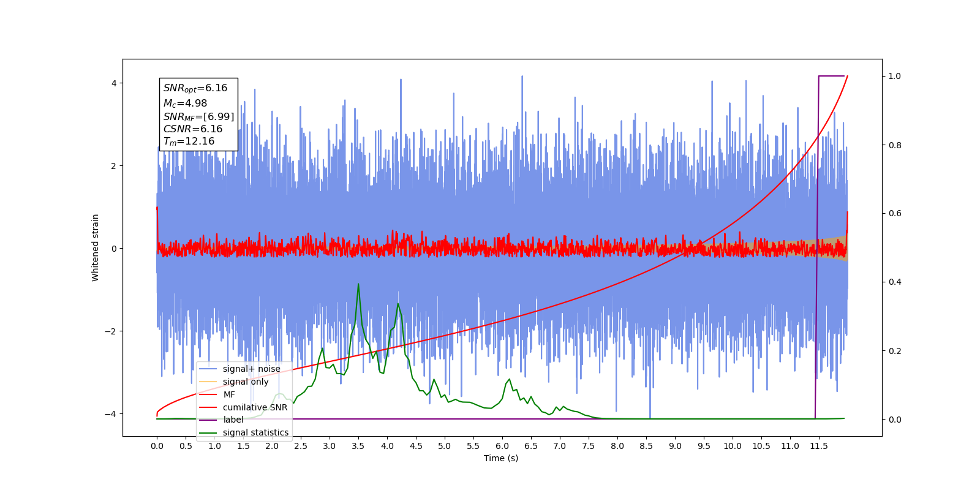Image resolution: width=980 pixels, height=490 pixels.
Task: Click the 10.0 x-axis tick label
Action: [x=733, y=446]
